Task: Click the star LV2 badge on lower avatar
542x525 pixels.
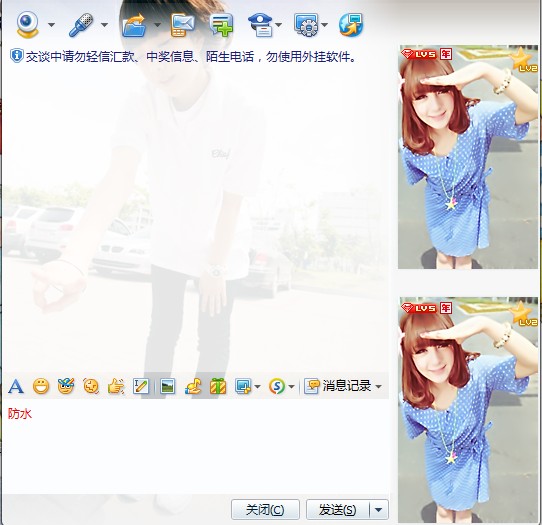Action: pyautogui.click(x=523, y=313)
